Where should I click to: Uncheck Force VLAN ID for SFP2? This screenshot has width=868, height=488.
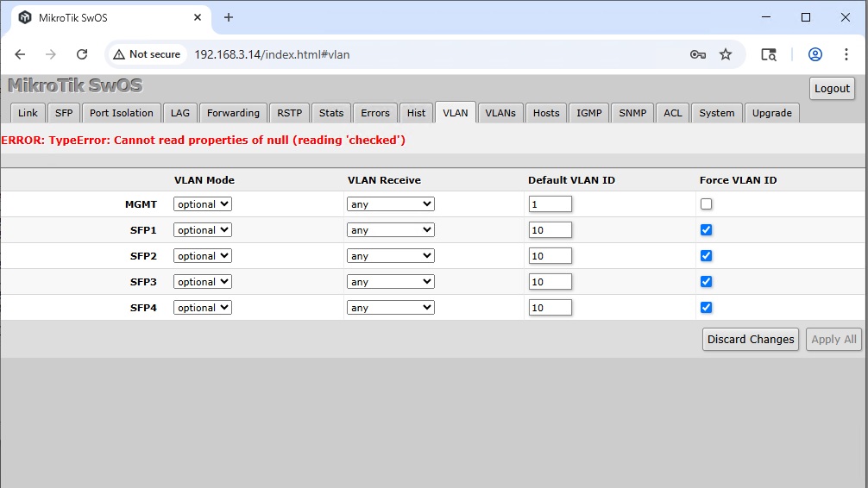(x=706, y=255)
